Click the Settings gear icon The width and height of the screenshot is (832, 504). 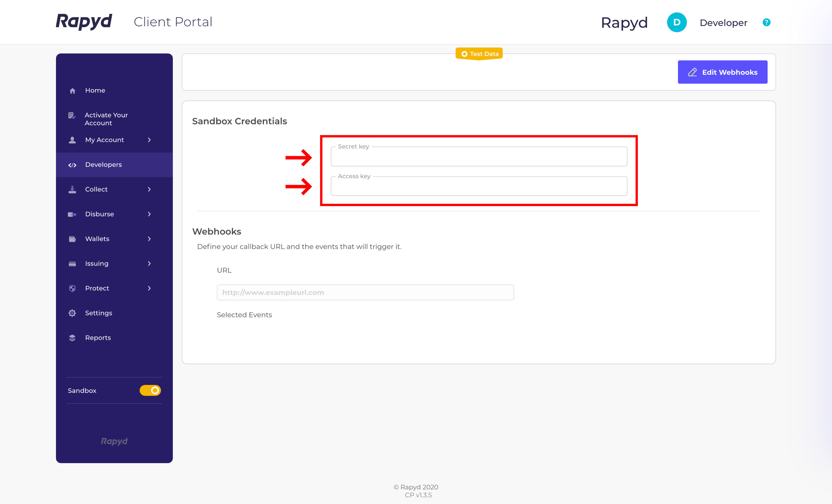tap(72, 313)
